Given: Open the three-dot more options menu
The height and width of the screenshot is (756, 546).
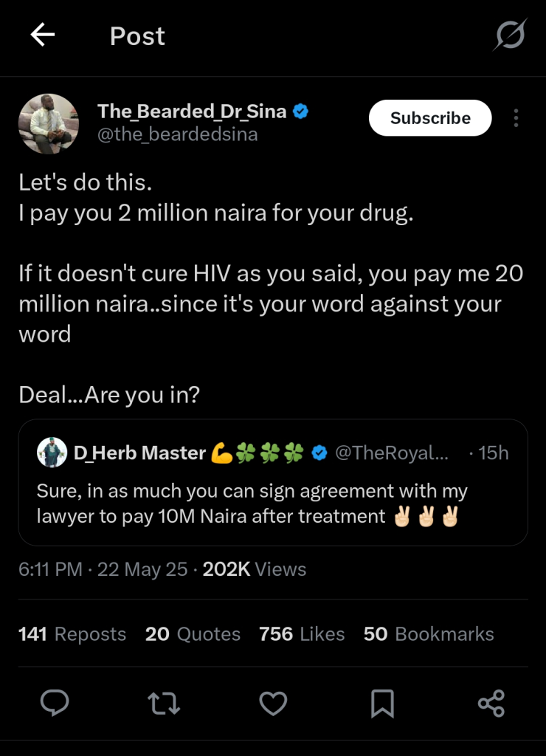Looking at the screenshot, I should coord(516,118).
